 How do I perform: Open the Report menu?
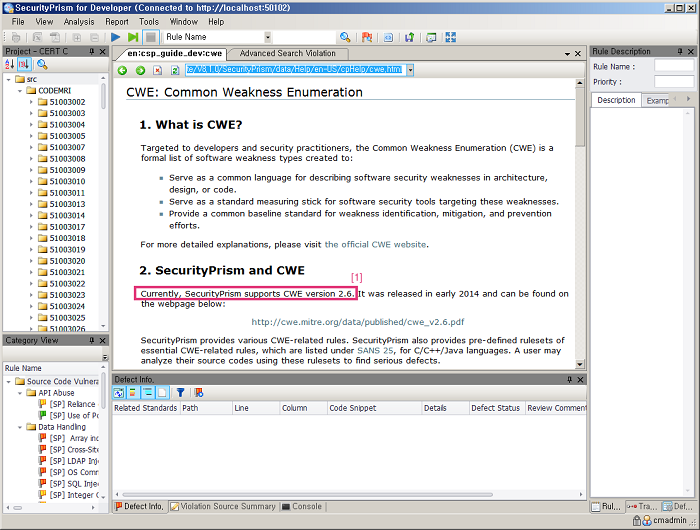pos(117,22)
